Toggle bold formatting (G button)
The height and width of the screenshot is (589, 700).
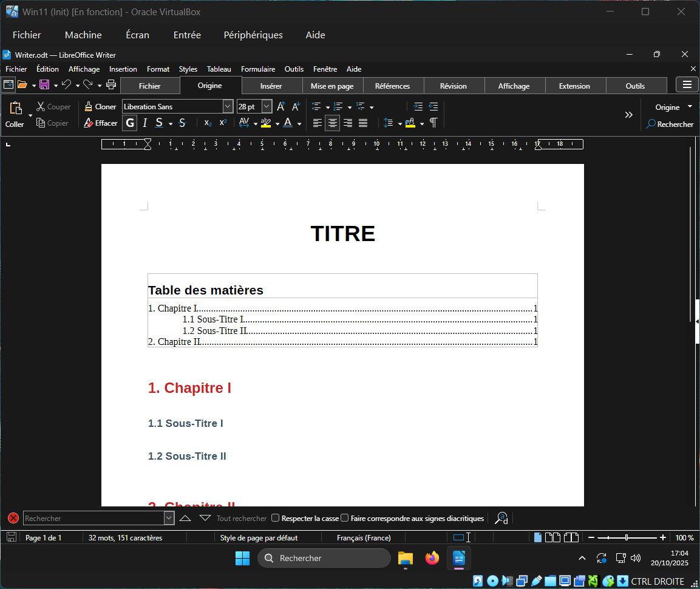coord(129,123)
